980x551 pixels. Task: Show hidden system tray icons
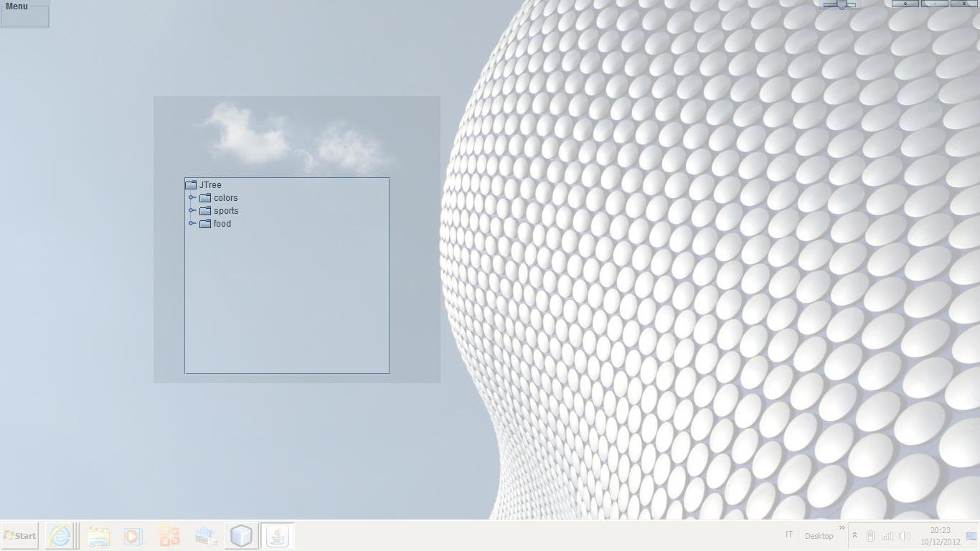[x=854, y=535]
